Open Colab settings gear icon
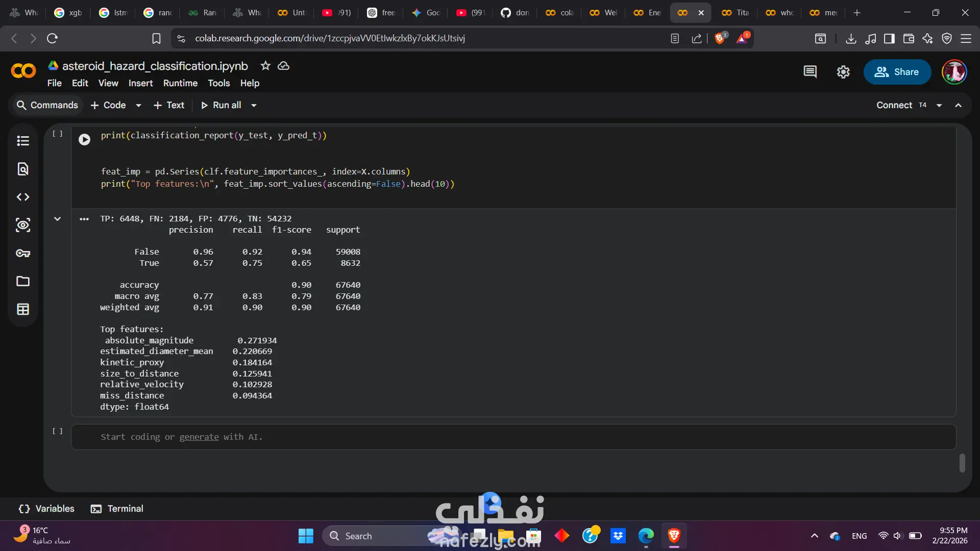This screenshot has width=980, height=551. coord(843,72)
